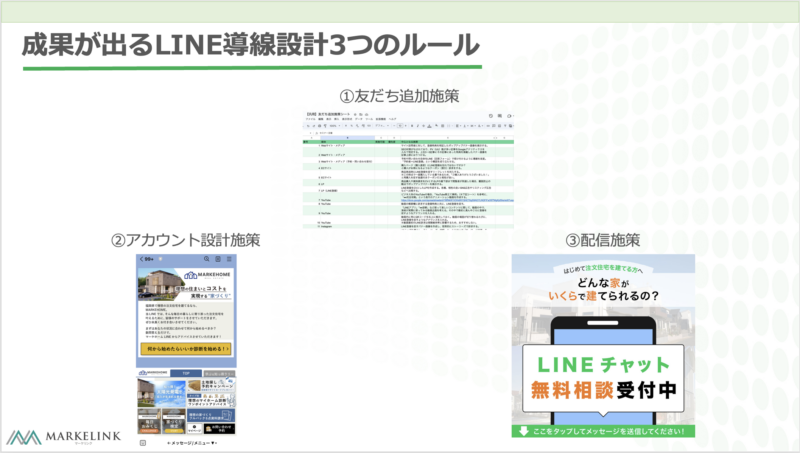Image resolution: width=800 pixels, height=453 pixels.
Task: Click the search magnifier icon in LINE header
Action: (204, 259)
